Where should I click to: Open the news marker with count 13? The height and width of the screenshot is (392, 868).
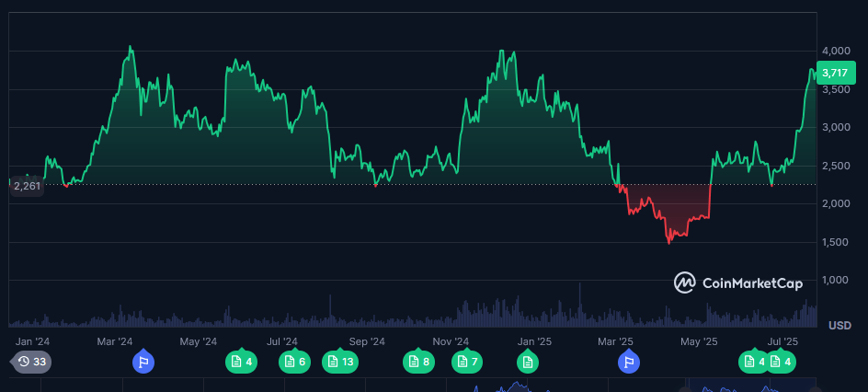point(339,362)
